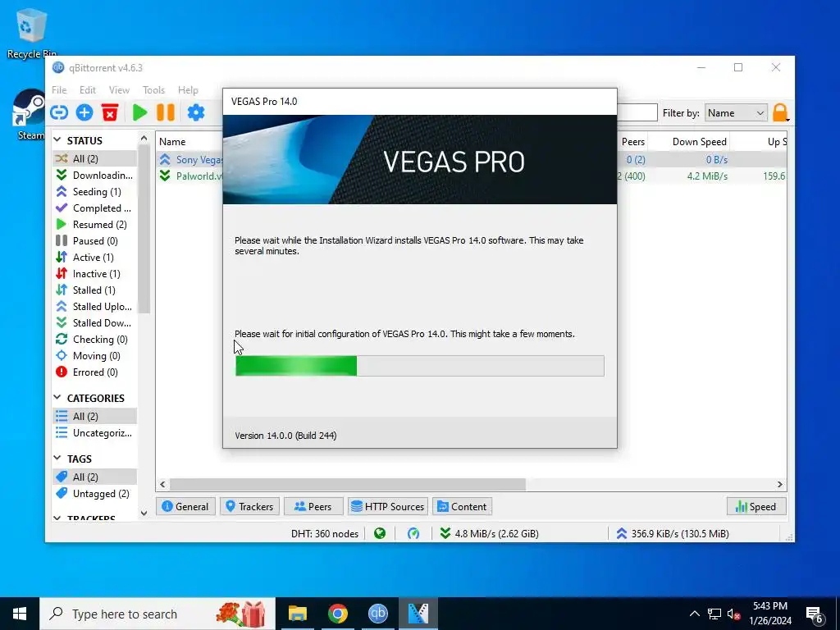Filter by Seeding (1) status
Image resolution: width=840 pixels, height=630 pixels.
pos(95,192)
